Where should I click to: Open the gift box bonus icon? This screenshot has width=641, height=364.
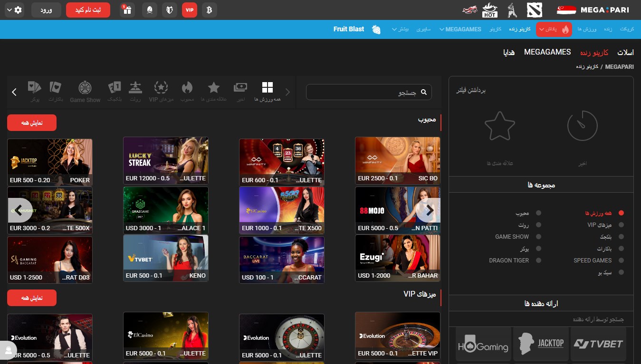click(127, 10)
